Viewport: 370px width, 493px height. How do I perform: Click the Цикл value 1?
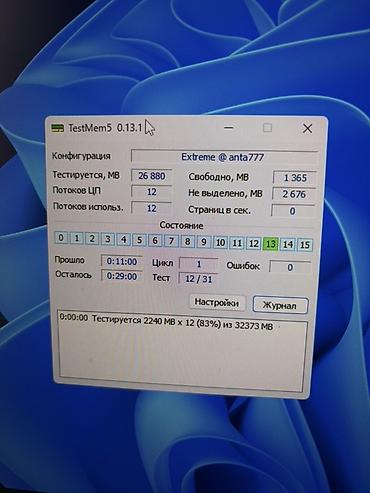[199, 264]
